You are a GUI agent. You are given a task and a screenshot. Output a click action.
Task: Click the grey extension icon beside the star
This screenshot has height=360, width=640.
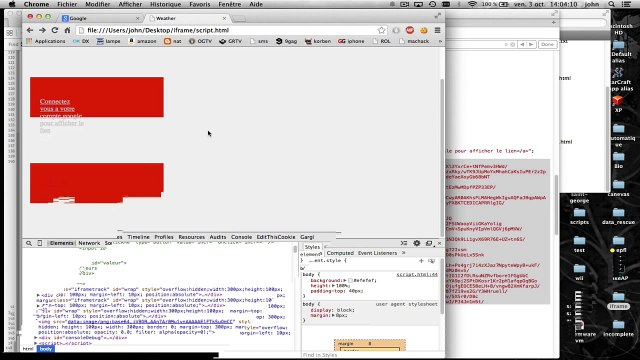pyautogui.click(x=396, y=30)
